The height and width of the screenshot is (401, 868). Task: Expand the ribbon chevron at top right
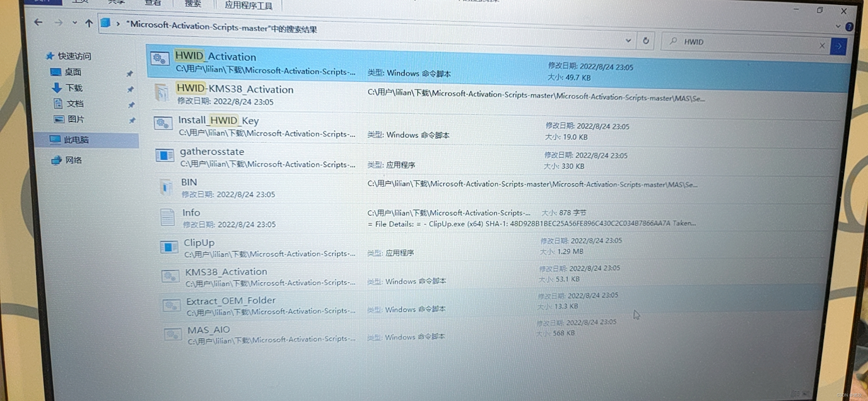pyautogui.click(x=838, y=26)
